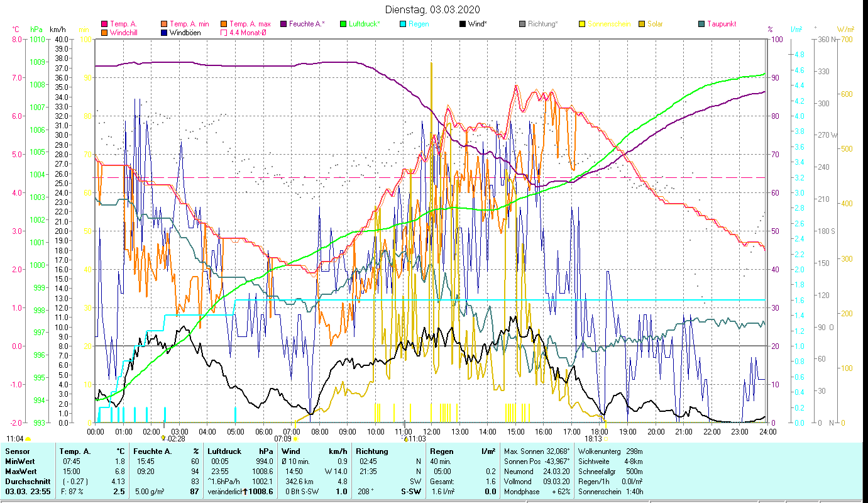Click the Temp. A. column header in table
Image resolution: width=868 pixels, height=503 pixels.
tap(75, 451)
